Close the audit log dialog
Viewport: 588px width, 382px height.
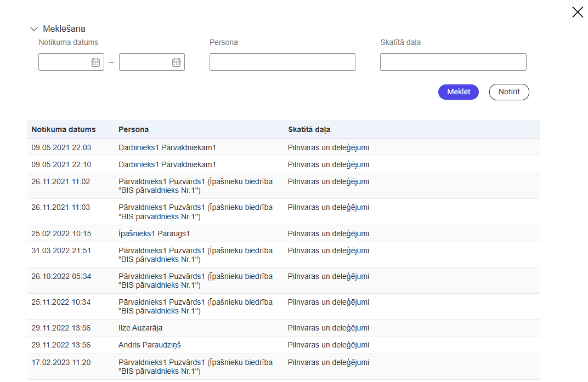[x=577, y=12]
